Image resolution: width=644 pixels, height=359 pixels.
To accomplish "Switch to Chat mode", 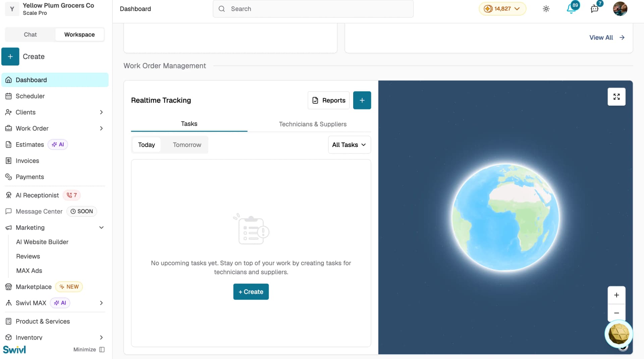I will coord(30,35).
